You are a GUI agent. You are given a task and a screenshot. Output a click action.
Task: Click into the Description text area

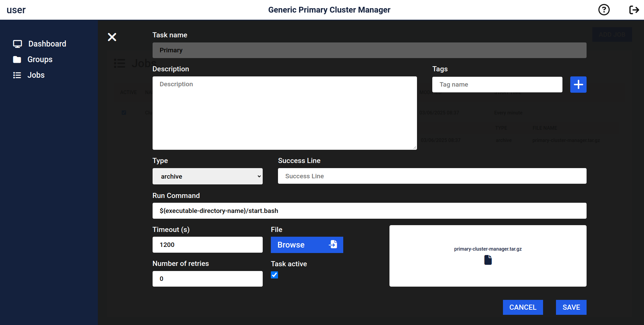pos(284,113)
